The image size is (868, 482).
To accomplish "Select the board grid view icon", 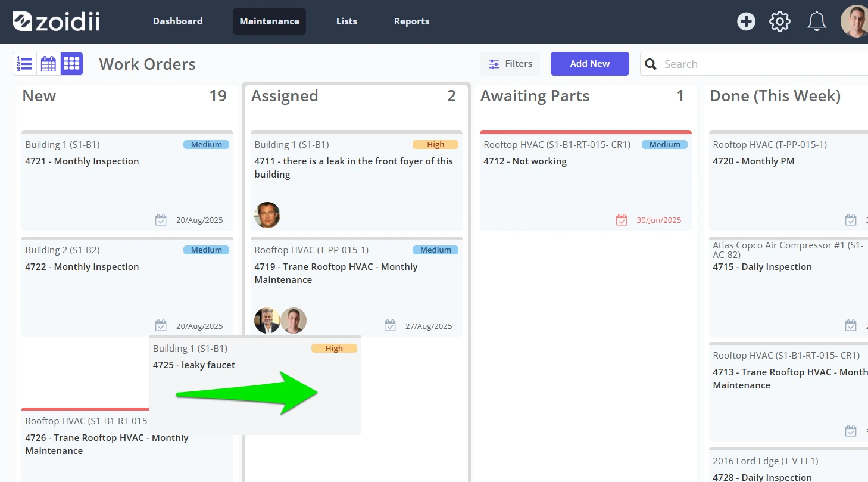I will (71, 64).
